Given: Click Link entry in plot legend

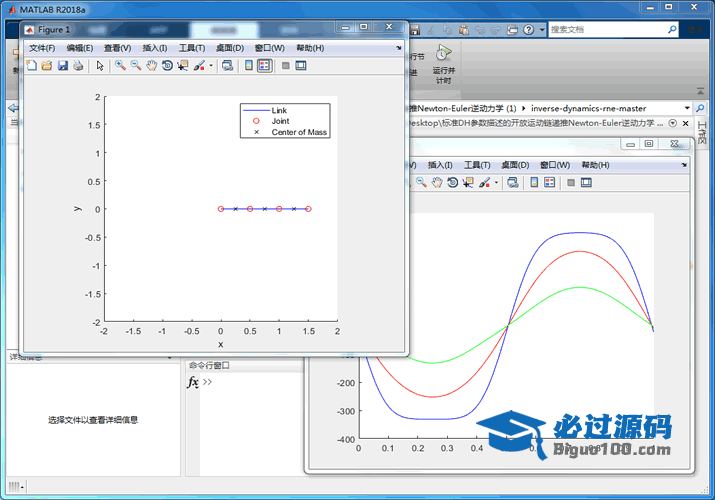Looking at the screenshot, I should [279, 110].
